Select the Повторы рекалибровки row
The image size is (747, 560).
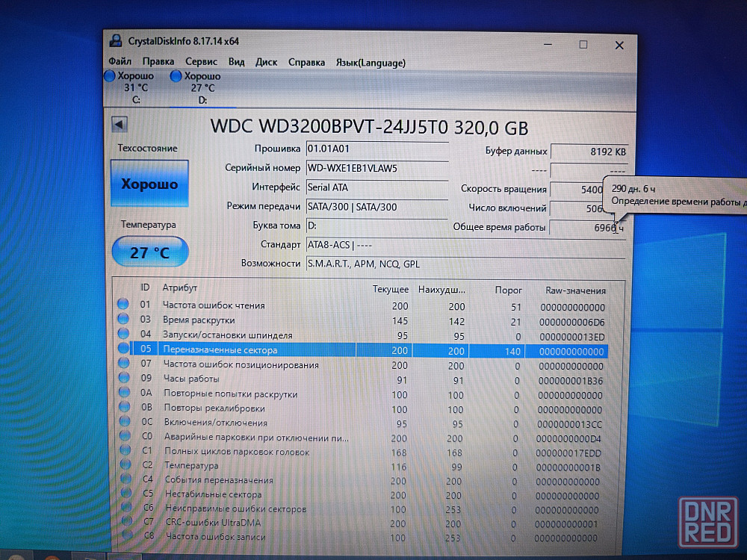point(362,408)
